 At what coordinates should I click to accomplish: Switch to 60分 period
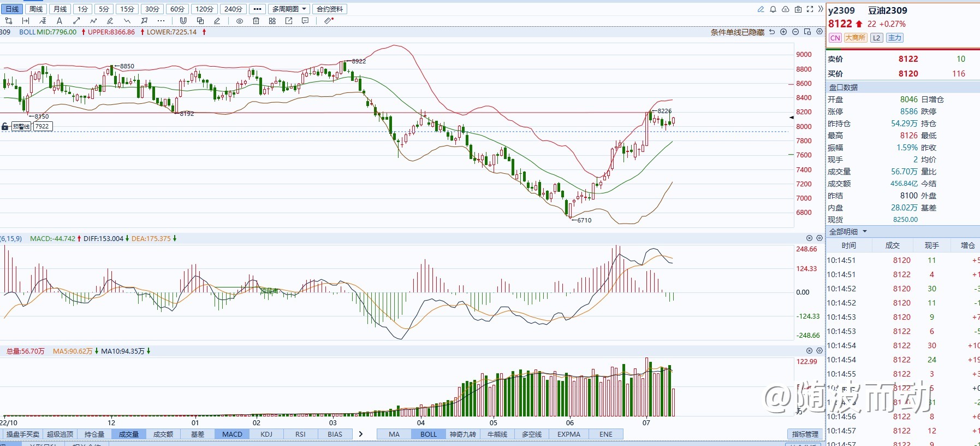click(x=177, y=9)
